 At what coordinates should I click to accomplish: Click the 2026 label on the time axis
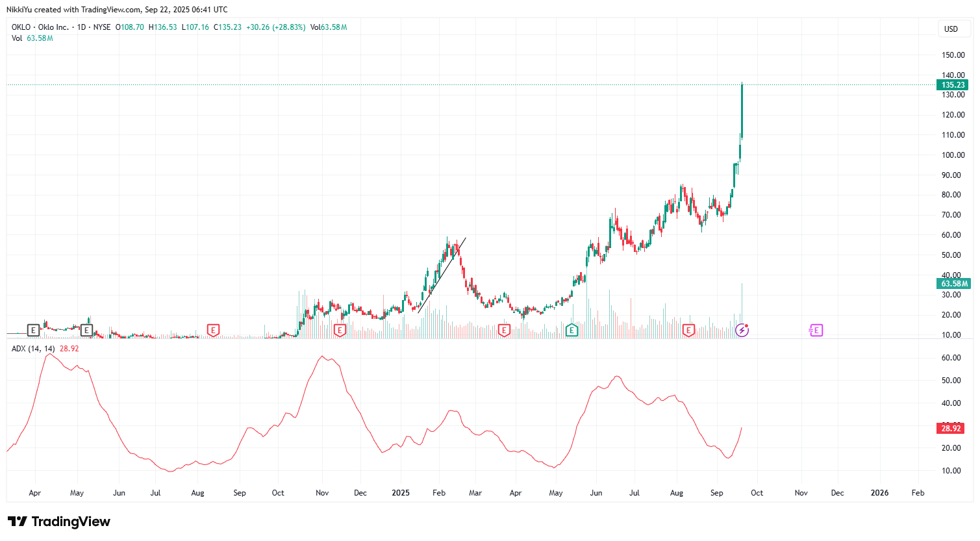point(879,493)
